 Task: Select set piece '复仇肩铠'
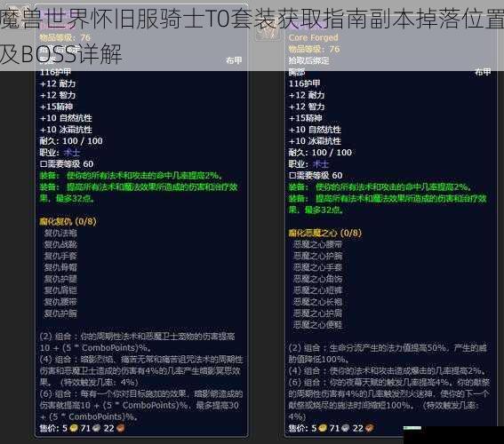[60, 290]
